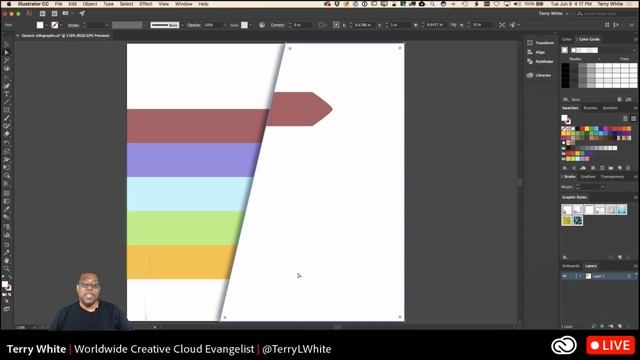Image resolution: width=640 pixels, height=360 pixels.
Task: Click the GPU performance rocket icon
Action: coord(82,13)
